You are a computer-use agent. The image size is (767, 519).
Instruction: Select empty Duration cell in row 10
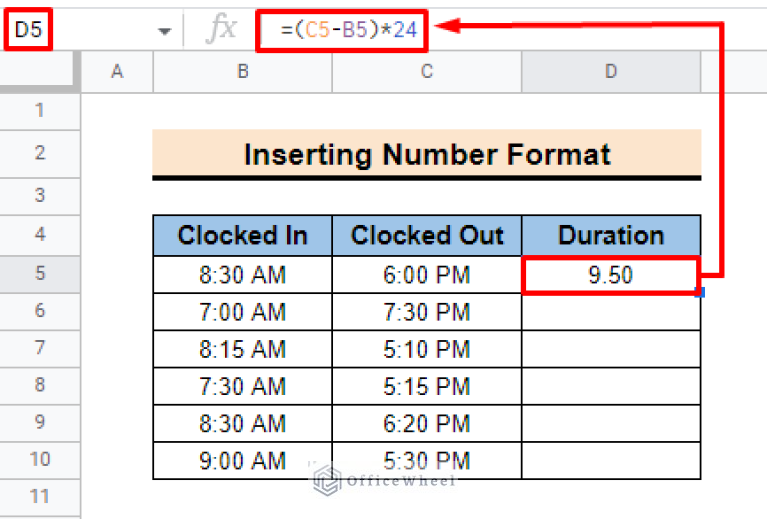(611, 461)
